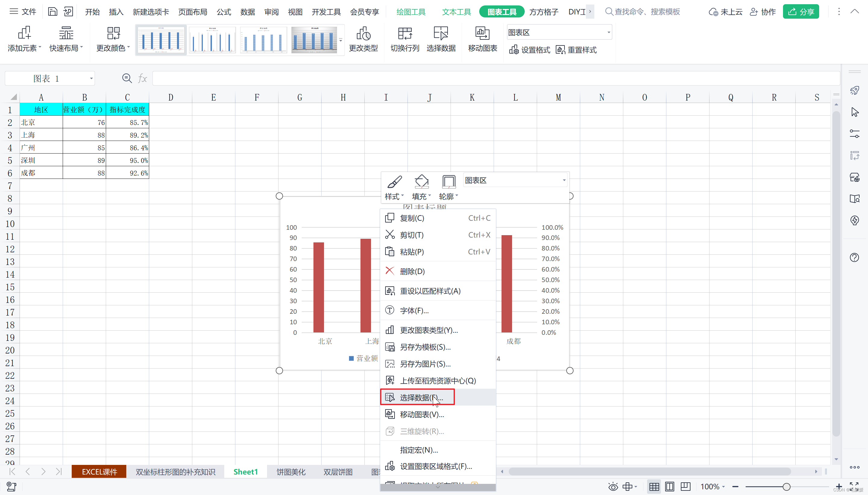Click the zoom magnifier beside fx
Viewport: 868px width, 495px height.
127,79
